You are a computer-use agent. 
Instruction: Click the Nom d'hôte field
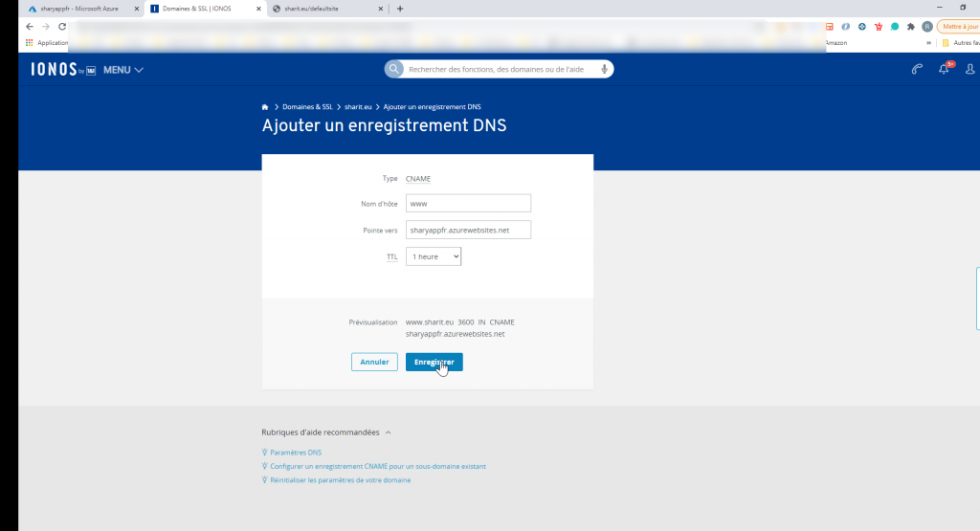point(468,203)
